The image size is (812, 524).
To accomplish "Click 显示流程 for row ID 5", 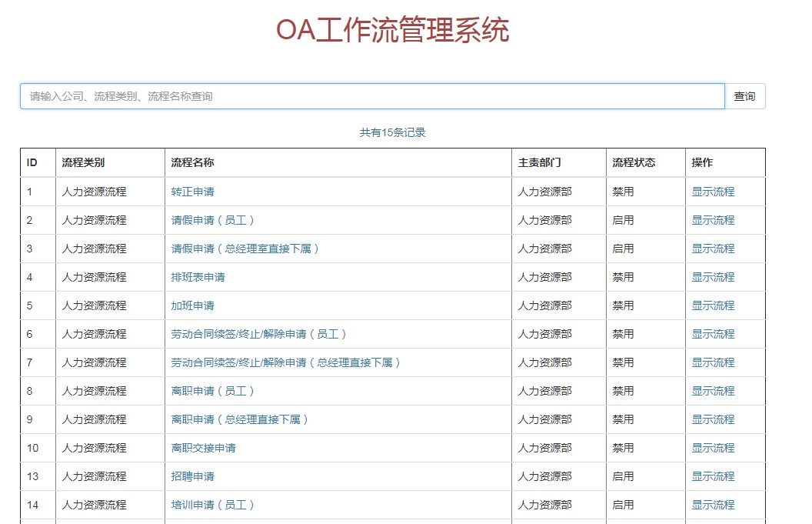I will tap(713, 305).
